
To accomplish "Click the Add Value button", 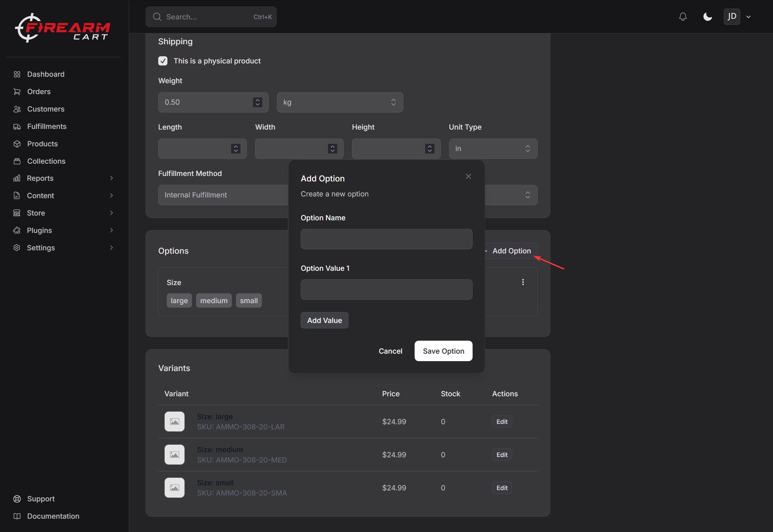I will pyautogui.click(x=324, y=320).
